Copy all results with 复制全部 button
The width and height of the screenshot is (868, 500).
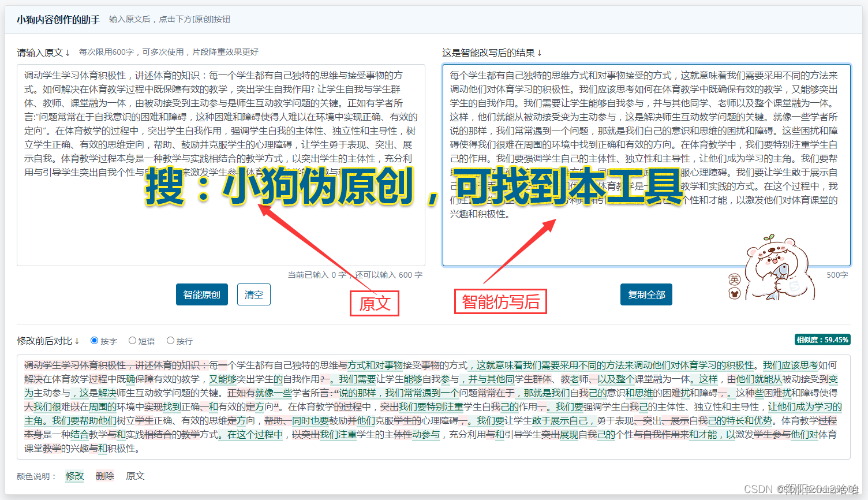click(x=646, y=294)
